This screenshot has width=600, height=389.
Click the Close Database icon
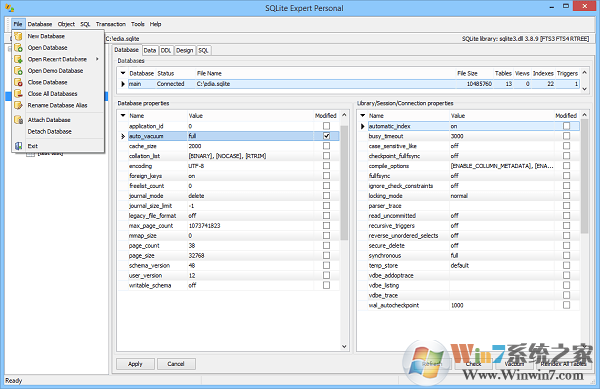coord(18,82)
